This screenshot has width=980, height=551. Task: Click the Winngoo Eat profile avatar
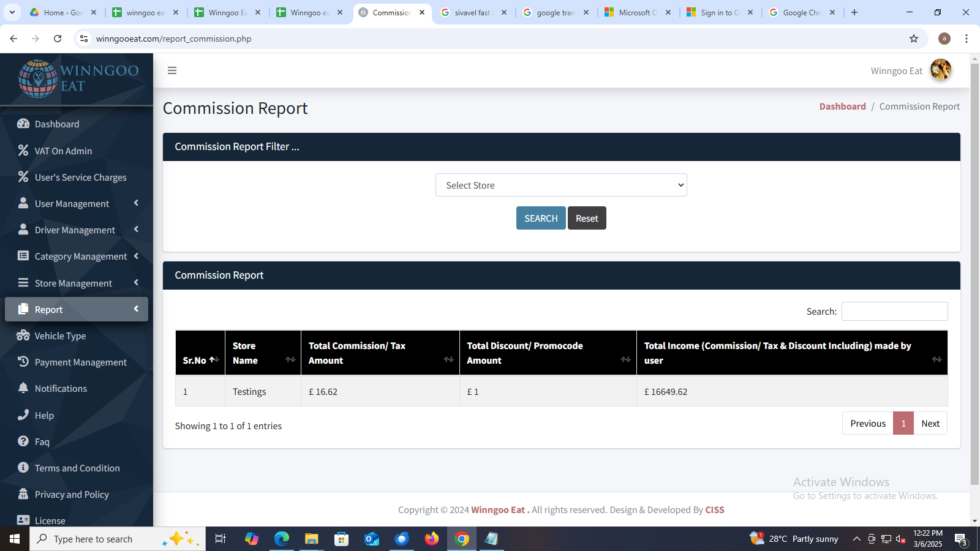coord(940,70)
